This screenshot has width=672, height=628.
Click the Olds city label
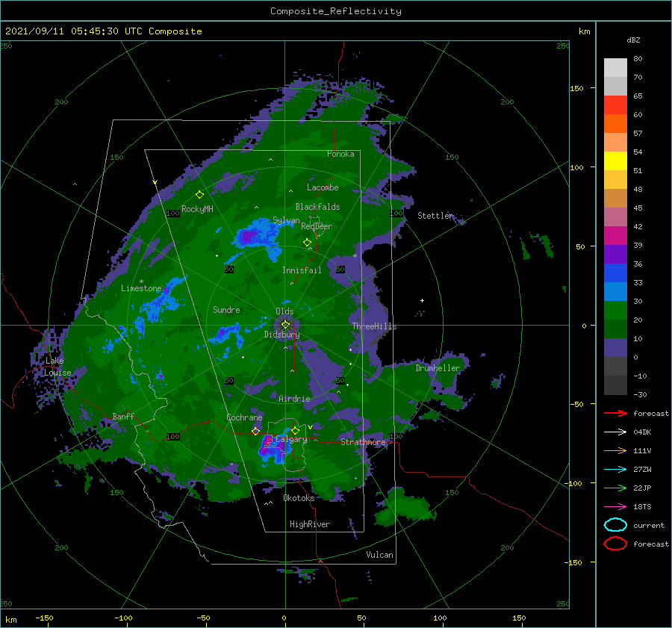click(x=284, y=311)
